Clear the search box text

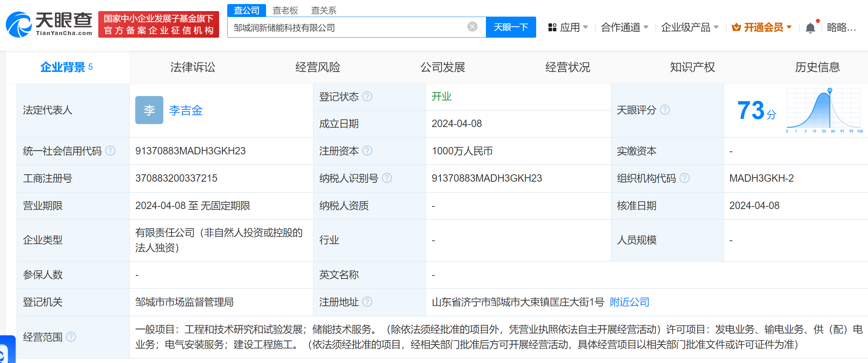point(472,27)
